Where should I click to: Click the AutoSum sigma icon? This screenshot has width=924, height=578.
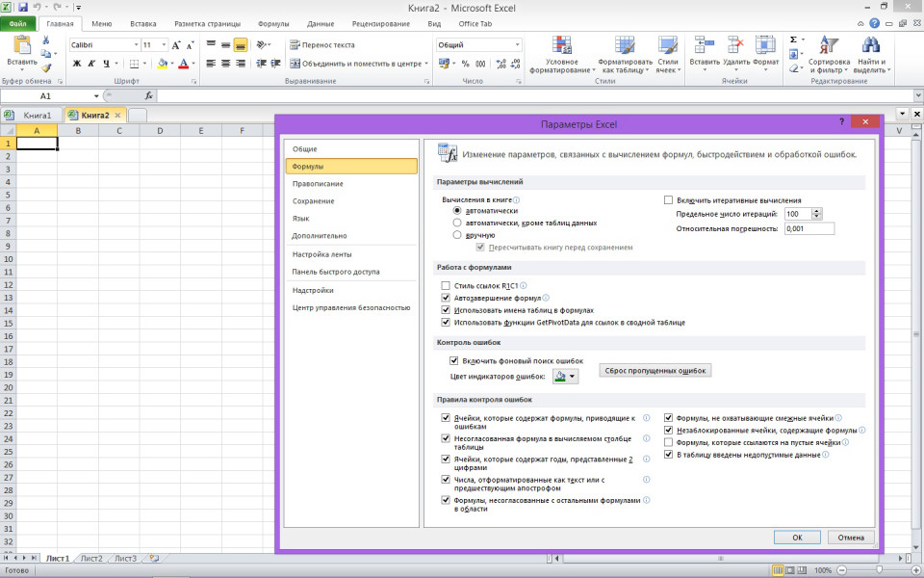pyautogui.click(x=794, y=39)
